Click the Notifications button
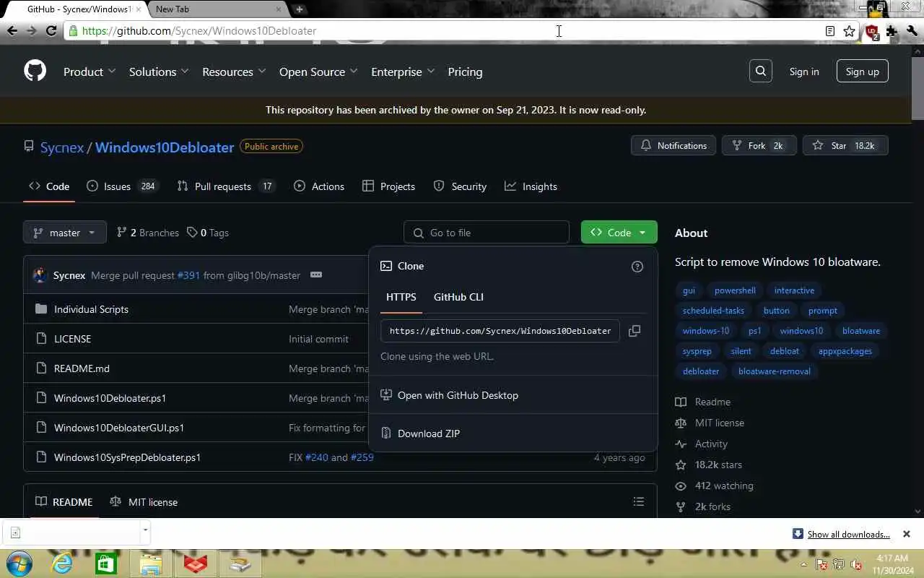Image resolution: width=924 pixels, height=578 pixels. tap(674, 145)
